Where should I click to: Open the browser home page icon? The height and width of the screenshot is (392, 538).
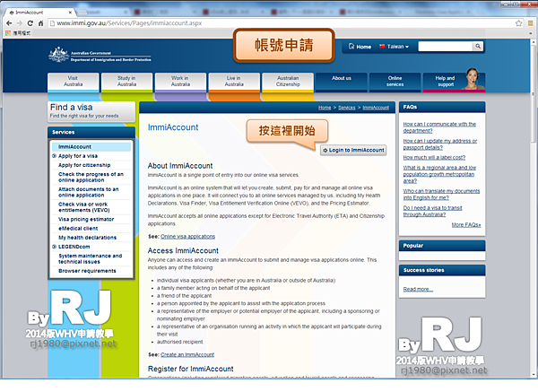coord(41,23)
